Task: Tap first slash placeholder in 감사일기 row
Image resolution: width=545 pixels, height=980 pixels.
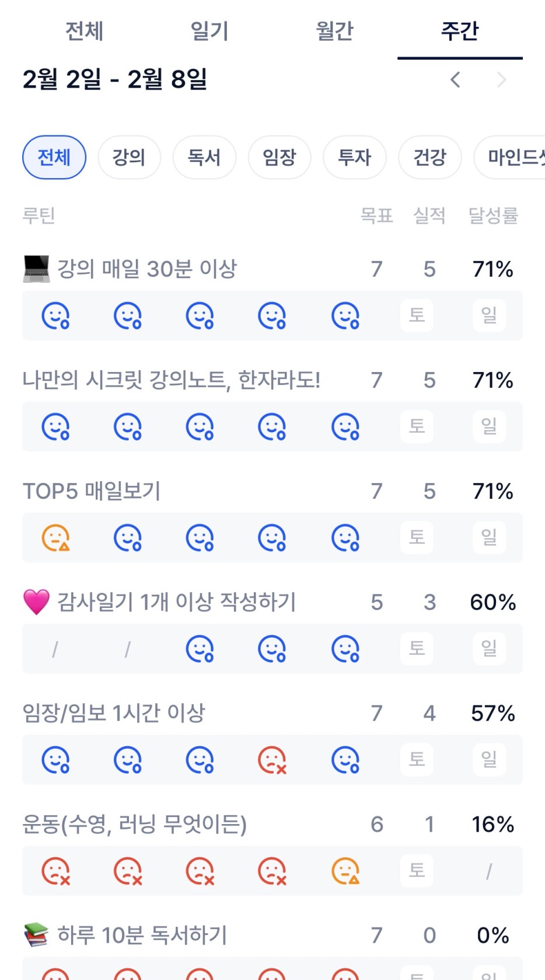Action: (55, 649)
